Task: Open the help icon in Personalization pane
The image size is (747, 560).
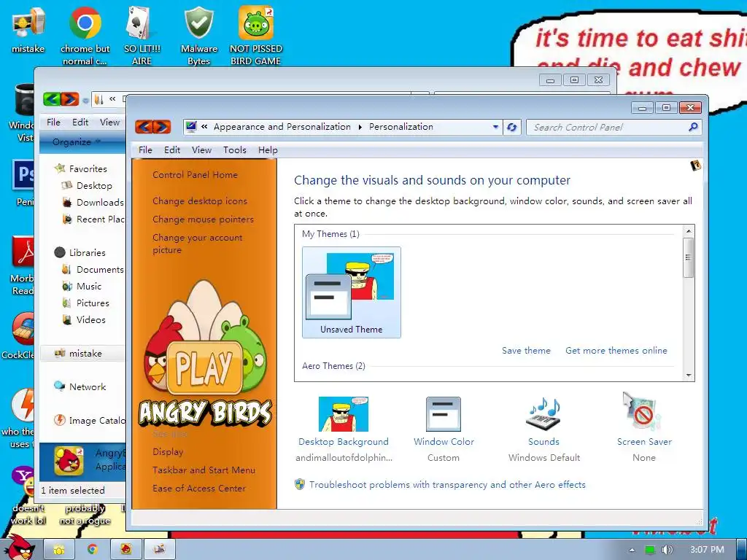Action: pyautogui.click(x=695, y=166)
